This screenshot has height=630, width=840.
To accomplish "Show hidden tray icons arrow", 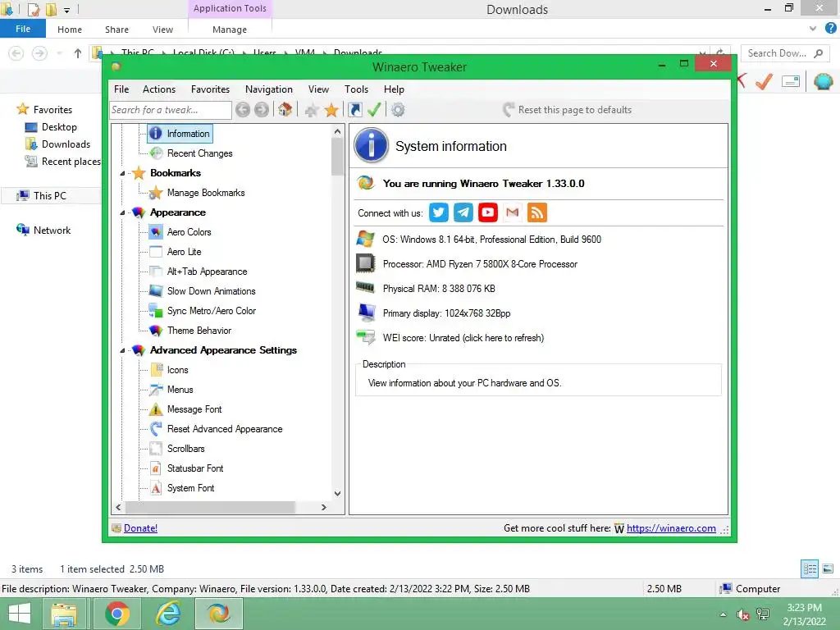I will coord(724,614).
